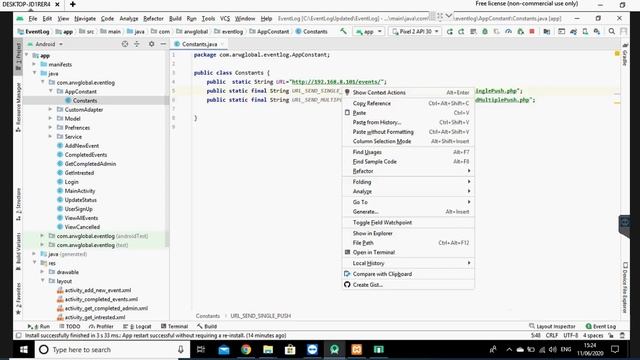Click the Windows Start button
This screenshot has width=640, height=360.
tap(24, 349)
